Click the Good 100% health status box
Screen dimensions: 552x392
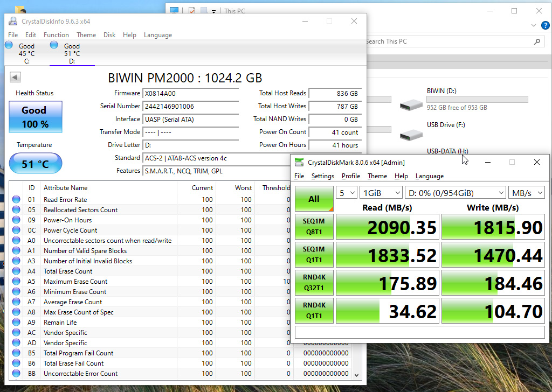click(36, 117)
